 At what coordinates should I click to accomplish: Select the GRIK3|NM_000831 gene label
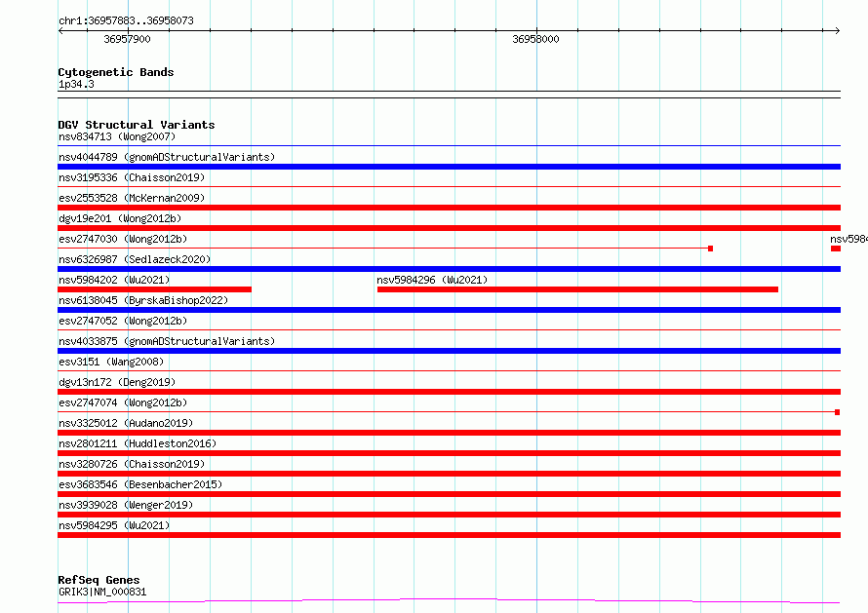(x=102, y=592)
